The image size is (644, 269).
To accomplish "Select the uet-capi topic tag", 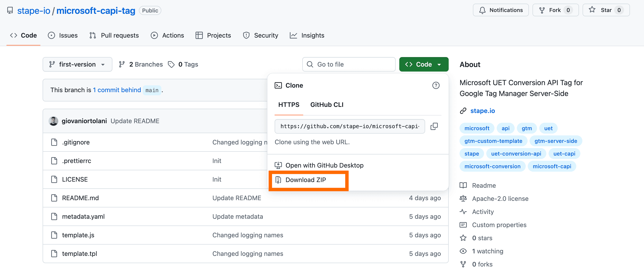I will point(564,154).
